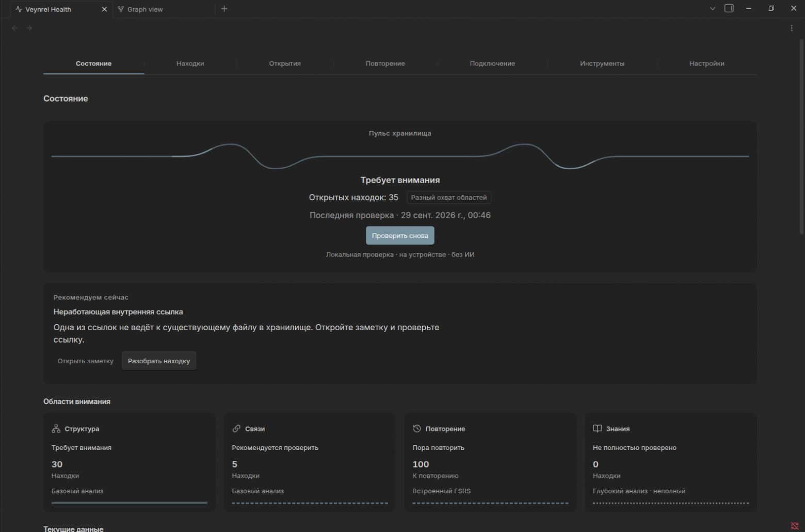Close the Veynrel Health tab

[x=104, y=9]
